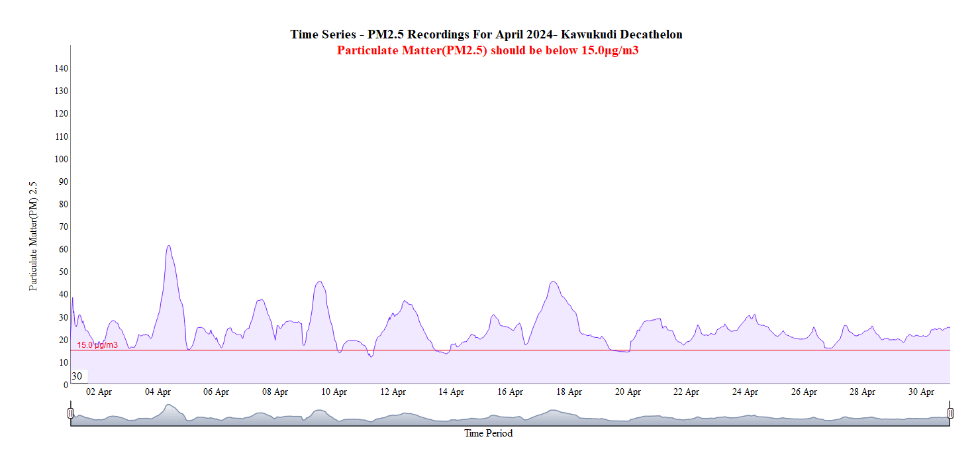Click the '02 Apr' x-axis label
This screenshot has width=980, height=465.
point(99,392)
